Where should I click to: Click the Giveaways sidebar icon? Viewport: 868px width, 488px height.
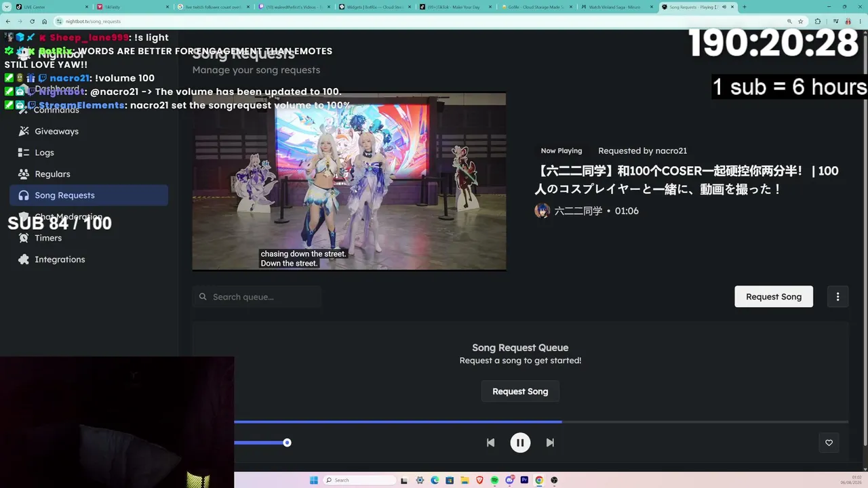click(x=24, y=131)
